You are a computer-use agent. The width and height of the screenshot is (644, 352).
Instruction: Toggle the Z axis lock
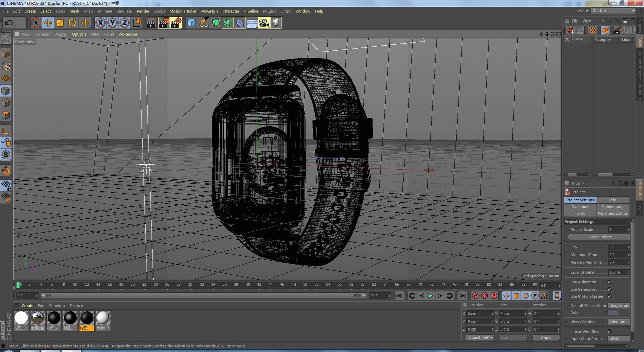click(x=124, y=23)
